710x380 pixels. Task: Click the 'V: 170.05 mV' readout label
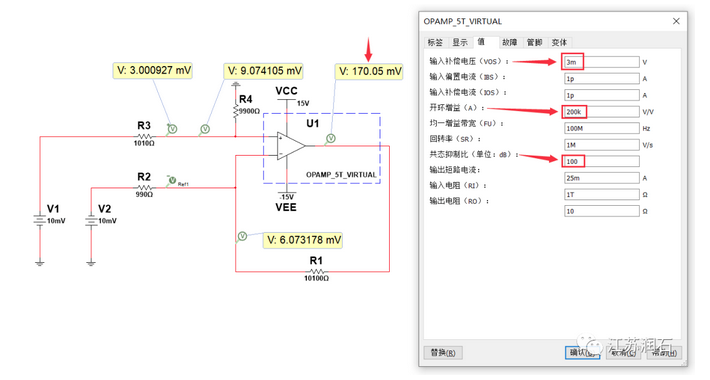369,72
